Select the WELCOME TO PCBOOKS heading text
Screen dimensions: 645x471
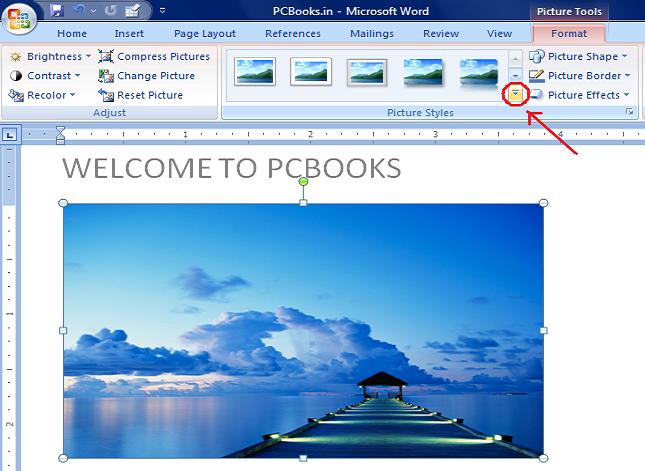pos(231,168)
